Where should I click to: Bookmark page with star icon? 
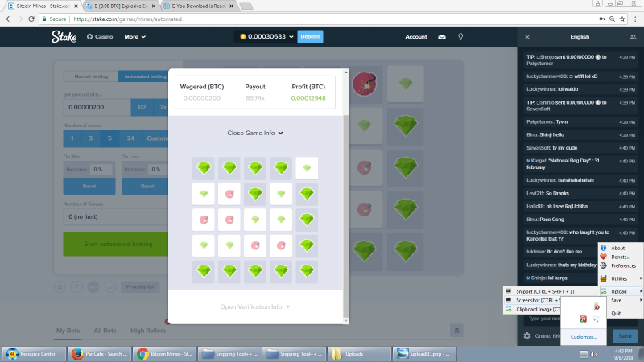[x=622, y=19]
